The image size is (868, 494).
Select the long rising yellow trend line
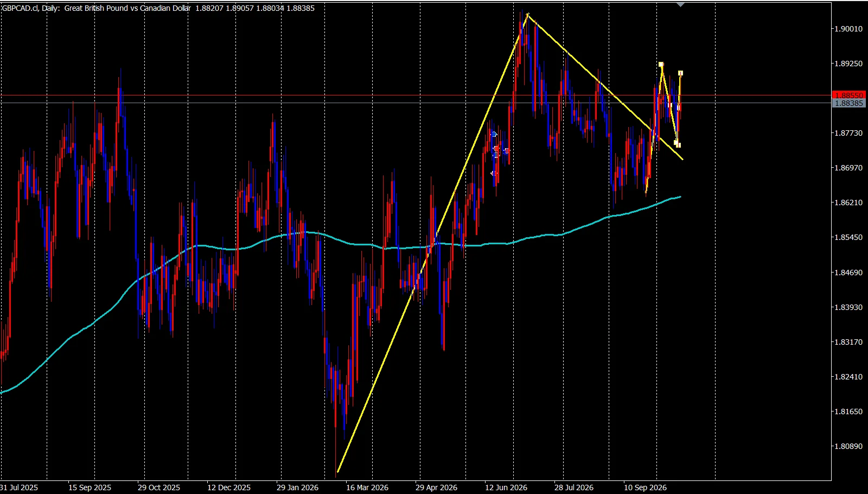432,243
